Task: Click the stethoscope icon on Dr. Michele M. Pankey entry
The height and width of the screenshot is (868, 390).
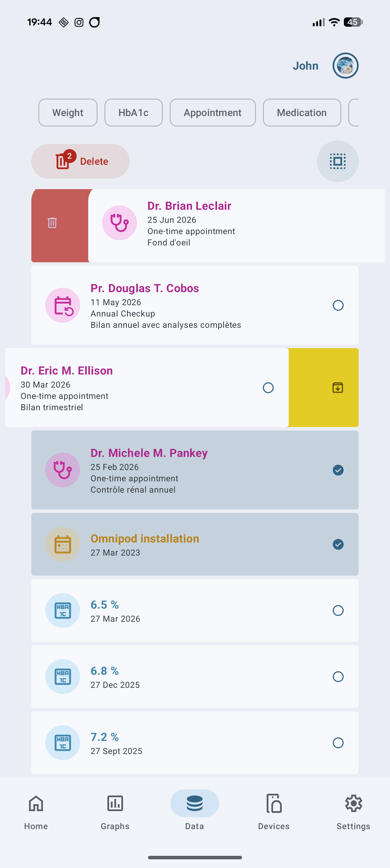Action: (x=62, y=470)
